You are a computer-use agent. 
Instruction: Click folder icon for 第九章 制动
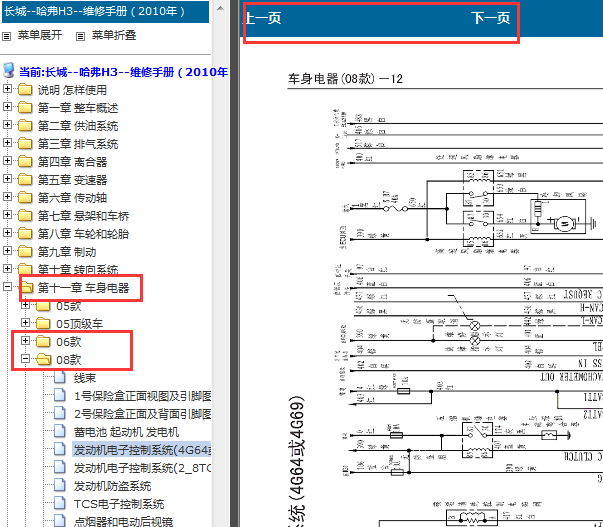pos(25,252)
